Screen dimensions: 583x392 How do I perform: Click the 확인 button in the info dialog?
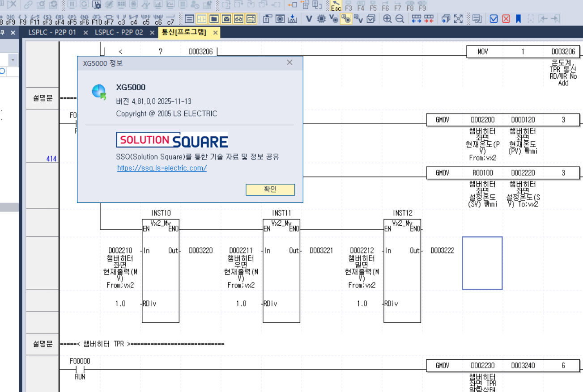pyautogui.click(x=270, y=190)
